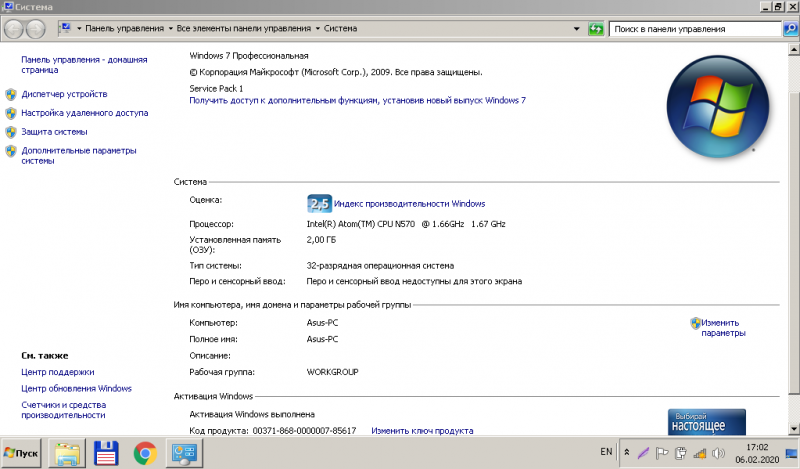This screenshot has height=469, width=800.
Task: Show hidden tray icons with the chevron
Action: pos(627,453)
